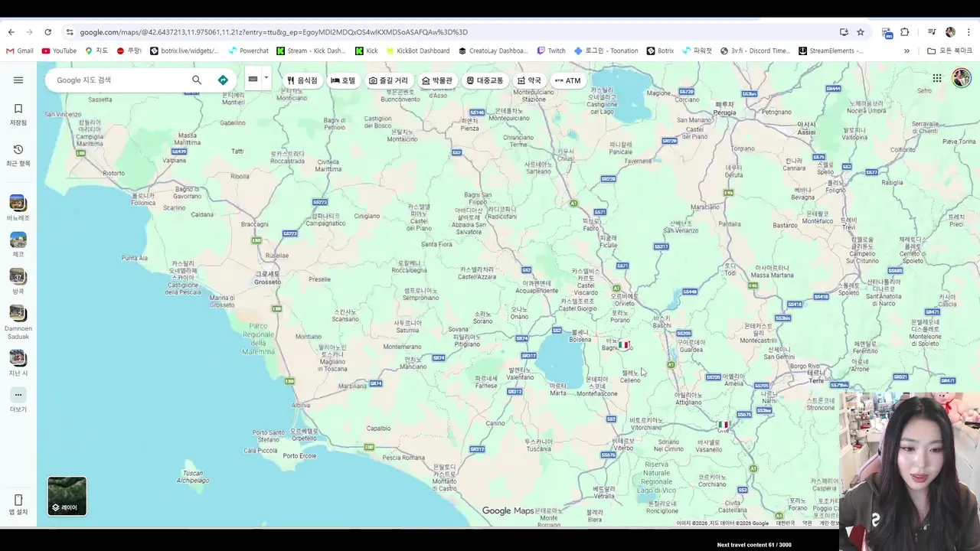Open the Google apps grid
The width and height of the screenshot is (980, 551).
pos(937,78)
